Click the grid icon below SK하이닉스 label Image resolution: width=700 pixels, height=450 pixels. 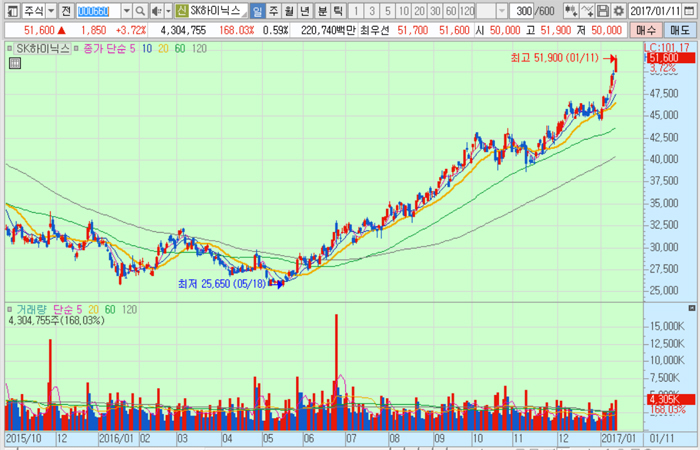point(14,63)
